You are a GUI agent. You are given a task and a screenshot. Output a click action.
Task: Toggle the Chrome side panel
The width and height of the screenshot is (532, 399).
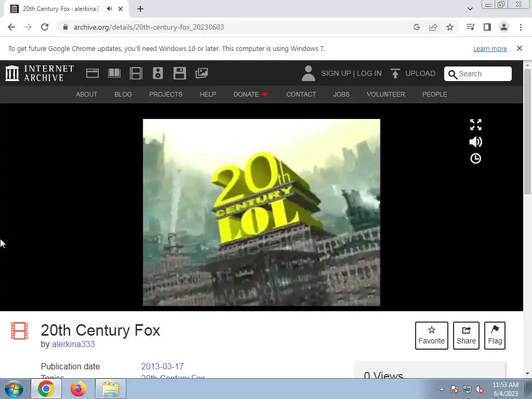point(487,27)
